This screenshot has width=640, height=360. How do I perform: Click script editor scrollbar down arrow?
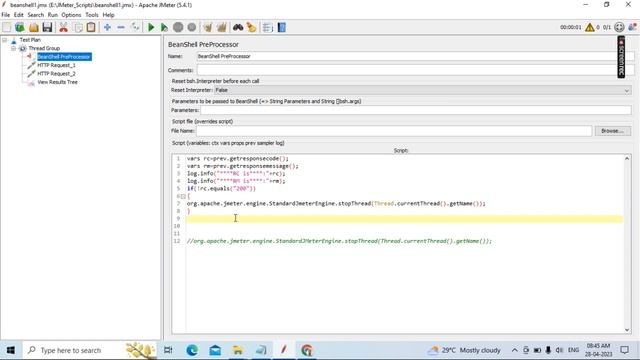(627, 330)
